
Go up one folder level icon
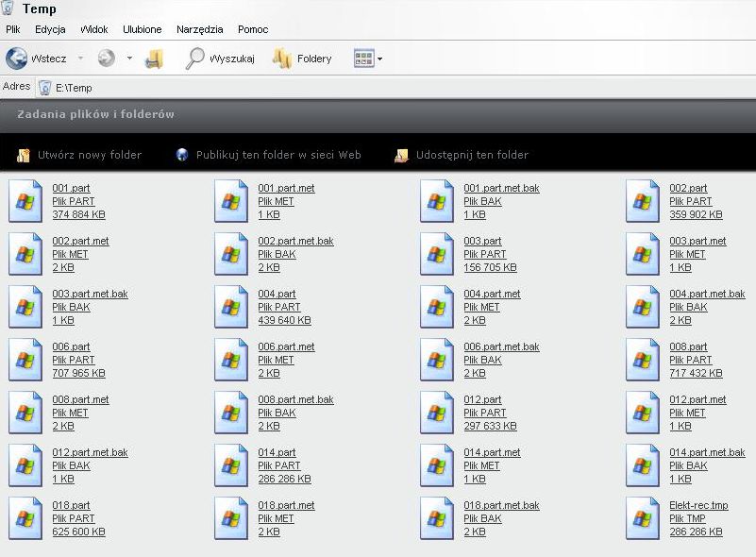coord(154,59)
